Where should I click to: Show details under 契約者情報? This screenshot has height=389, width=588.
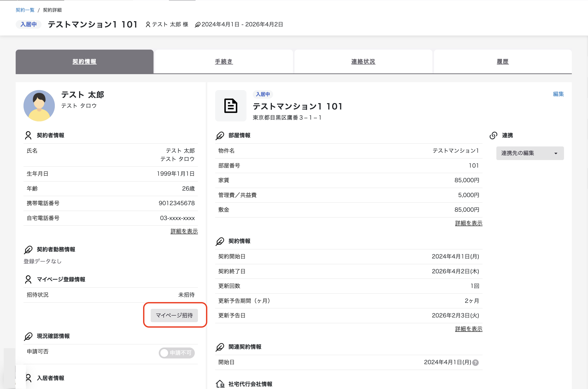[x=184, y=231]
